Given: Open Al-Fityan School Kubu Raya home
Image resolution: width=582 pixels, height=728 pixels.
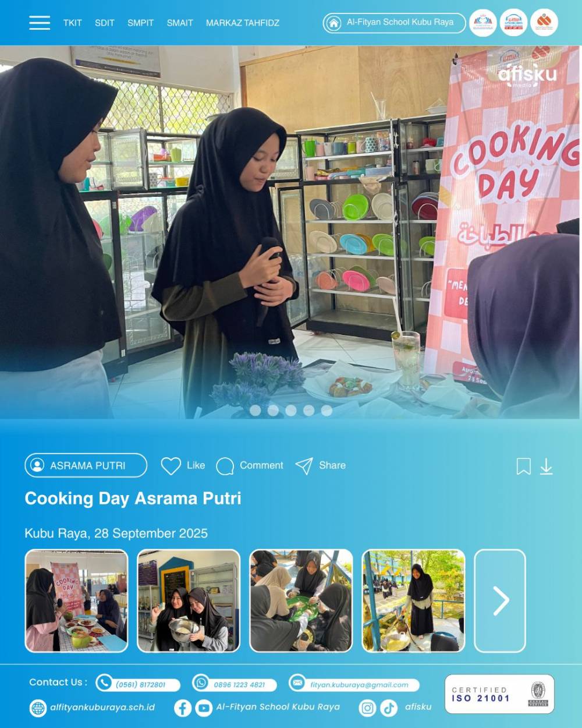Looking at the screenshot, I should click(394, 23).
